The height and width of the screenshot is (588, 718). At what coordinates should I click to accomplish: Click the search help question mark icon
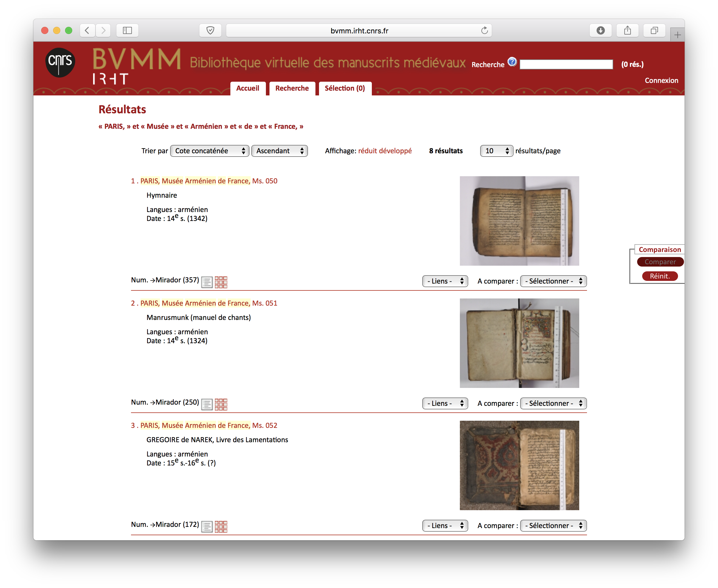(512, 62)
